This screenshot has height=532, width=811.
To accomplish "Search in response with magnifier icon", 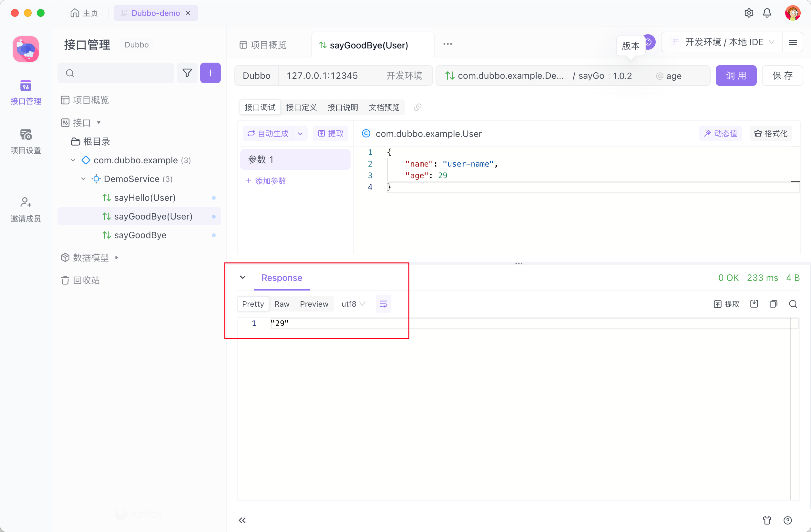I will [x=793, y=304].
